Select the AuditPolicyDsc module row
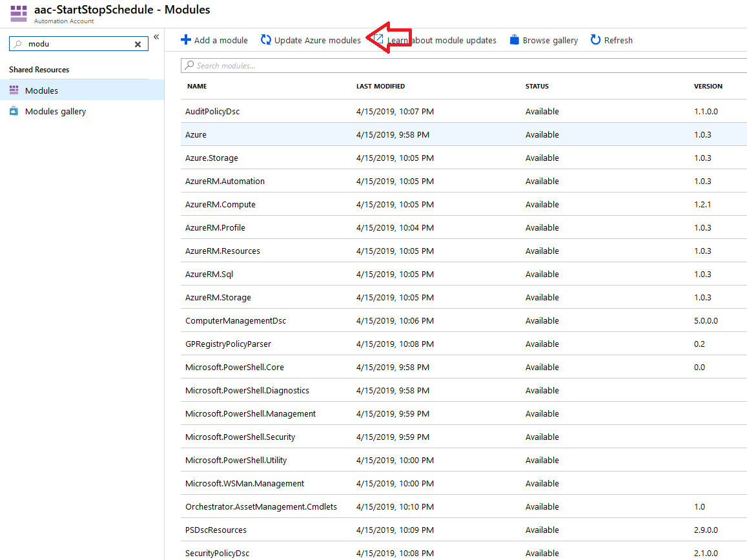Viewport: 747px width, 560px height. pyautogui.click(x=464, y=111)
